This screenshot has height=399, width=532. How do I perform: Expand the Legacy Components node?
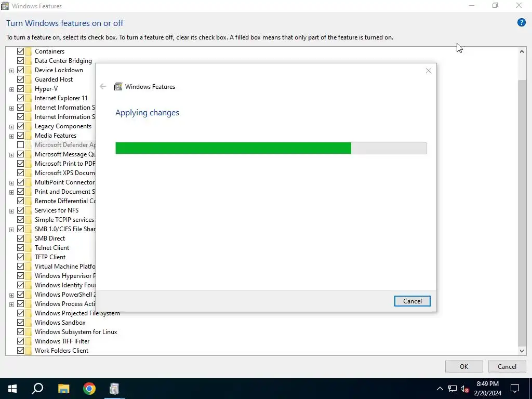click(x=11, y=127)
